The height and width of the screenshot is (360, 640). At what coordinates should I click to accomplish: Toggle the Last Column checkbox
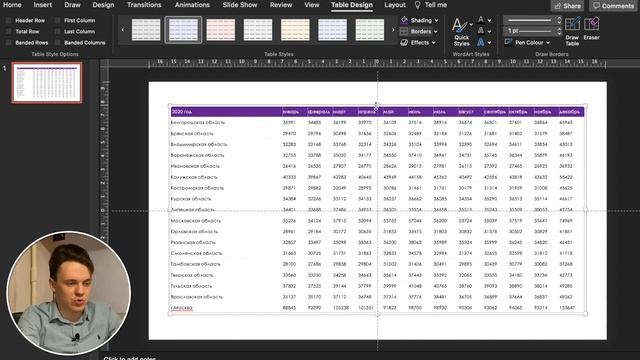pyautogui.click(x=57, y=31)
